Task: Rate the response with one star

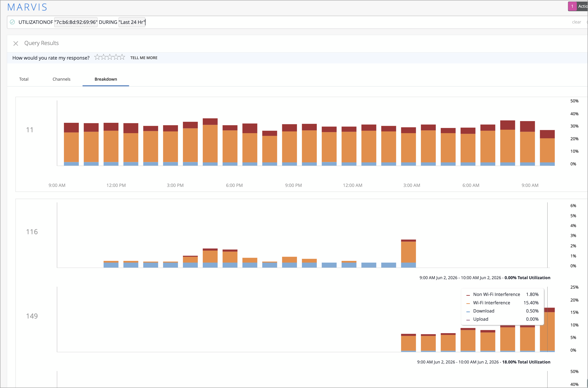Action: (x=97, y=57)
